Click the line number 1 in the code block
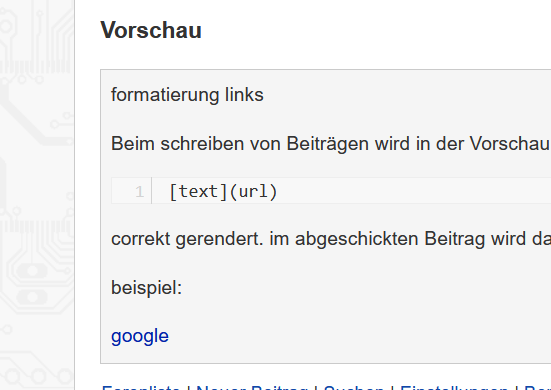551x390 pixels. [140, 191]
